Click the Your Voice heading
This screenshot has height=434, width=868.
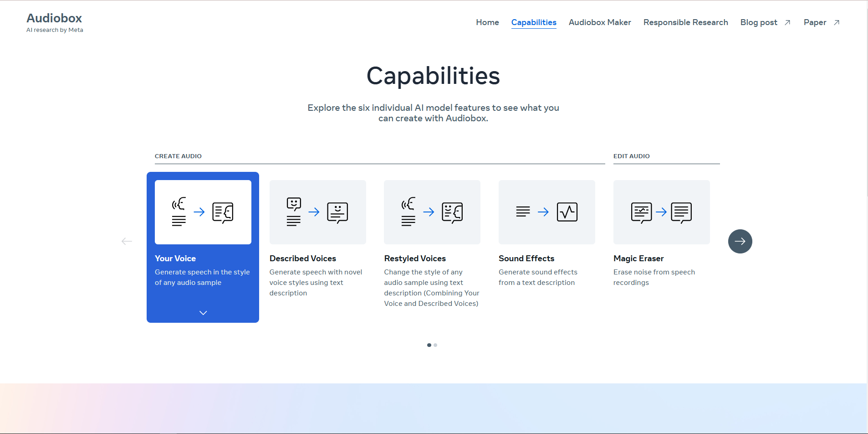pos(175,258)
